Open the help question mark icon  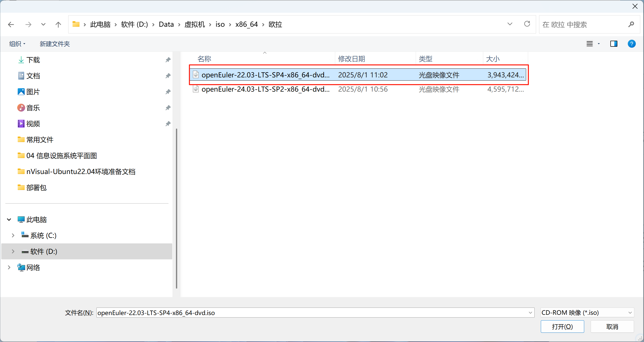tap(632, 44)
